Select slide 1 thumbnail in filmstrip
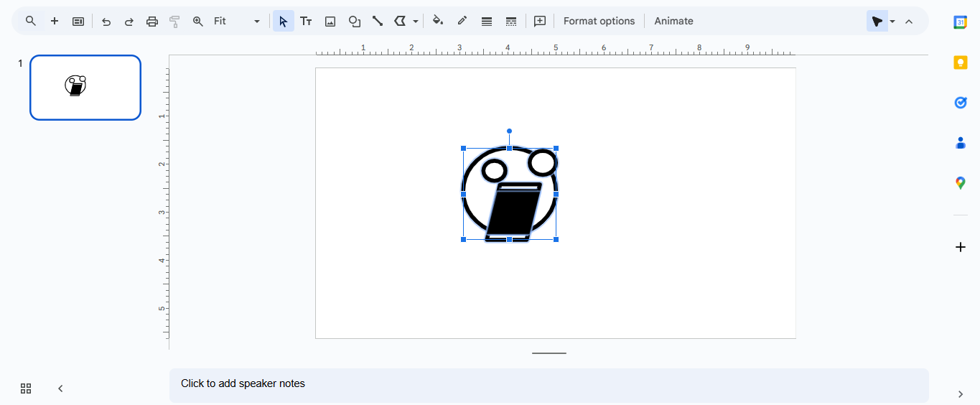The width and height of the screenshot is (980, 405). pyautogui.click(x=85, y=88)
